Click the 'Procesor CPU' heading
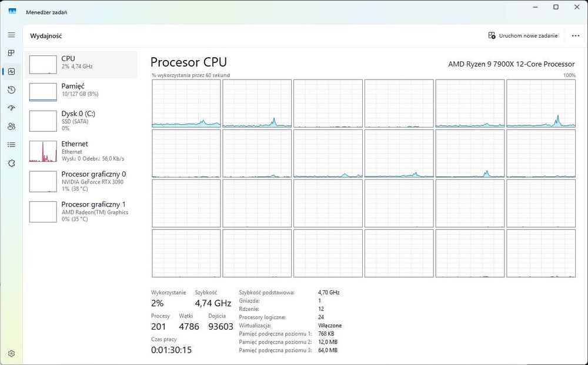Viewport: 588px width, 365px height. [189, 62]
